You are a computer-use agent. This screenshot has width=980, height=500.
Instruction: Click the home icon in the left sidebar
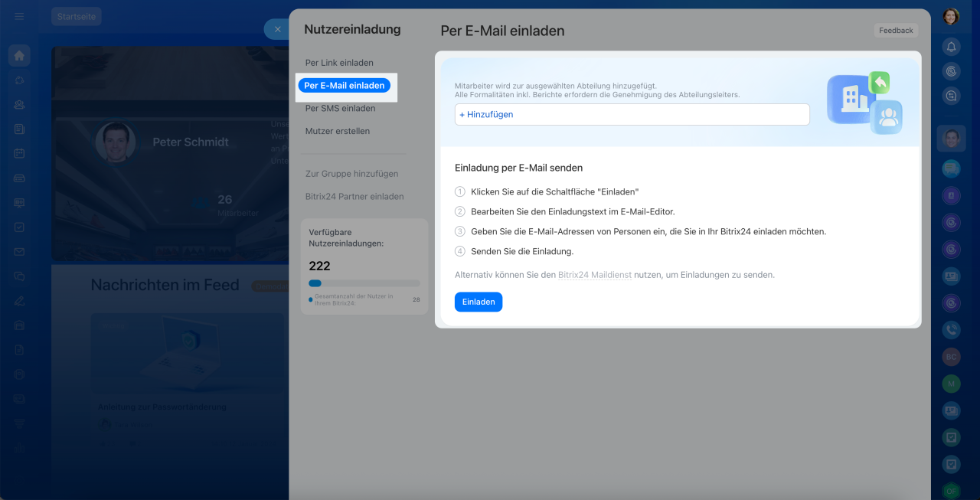19,55
